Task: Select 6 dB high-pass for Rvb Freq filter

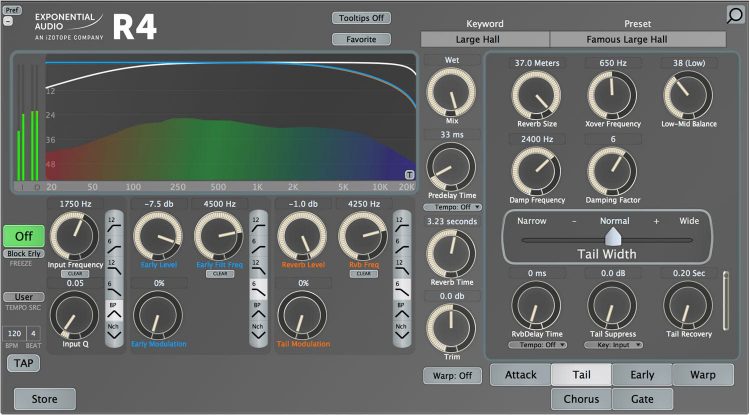Action: (402, 246)
